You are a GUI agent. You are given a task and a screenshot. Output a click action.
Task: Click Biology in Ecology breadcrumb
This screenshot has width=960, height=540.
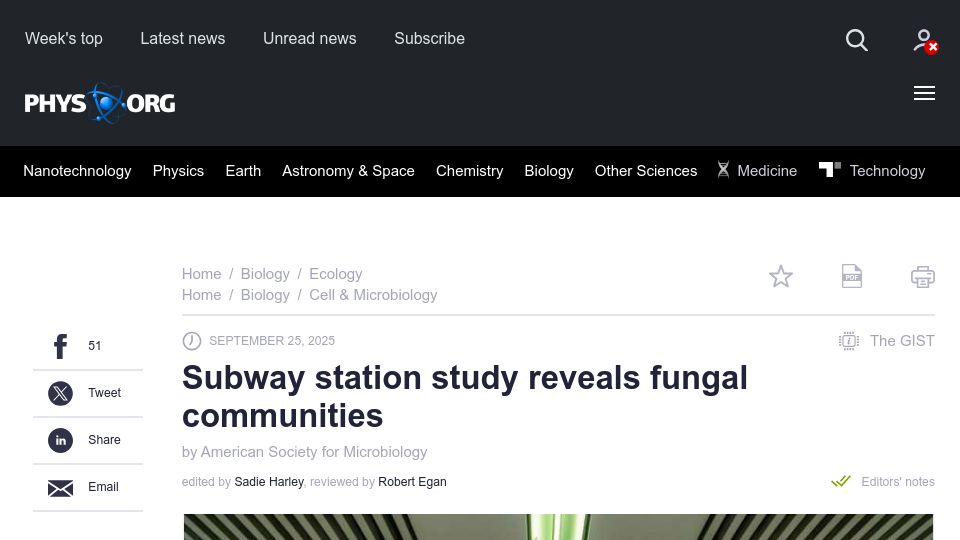coord(265,274)
